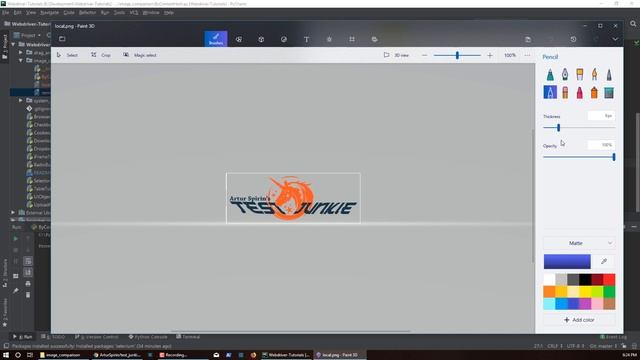Image resolution: width=640 pixels, height=360 pixels.
Task: Open the History icon
Action: point(573,39)
